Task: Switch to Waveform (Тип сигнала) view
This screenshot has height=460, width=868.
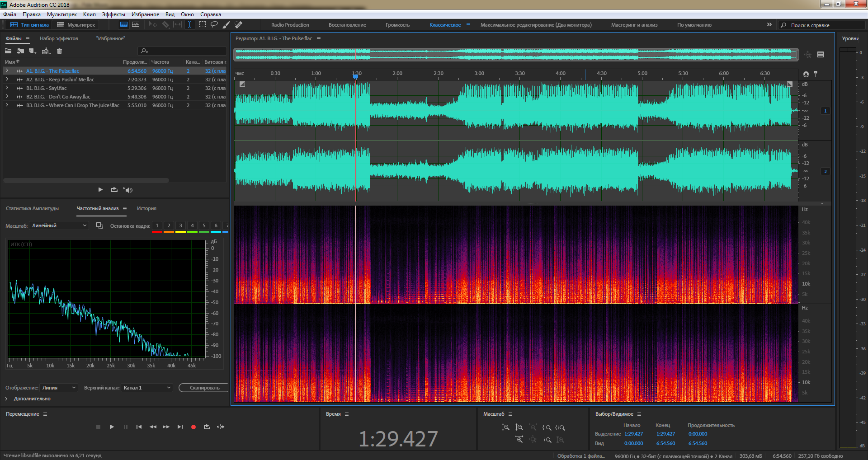Action: pyautogui.click(x=29, y=25)
